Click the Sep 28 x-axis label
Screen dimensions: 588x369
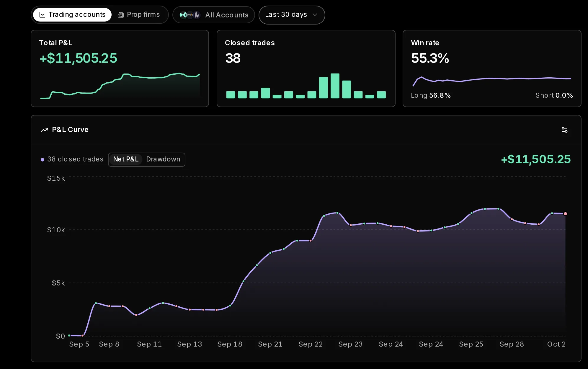[x=512, y=344]
